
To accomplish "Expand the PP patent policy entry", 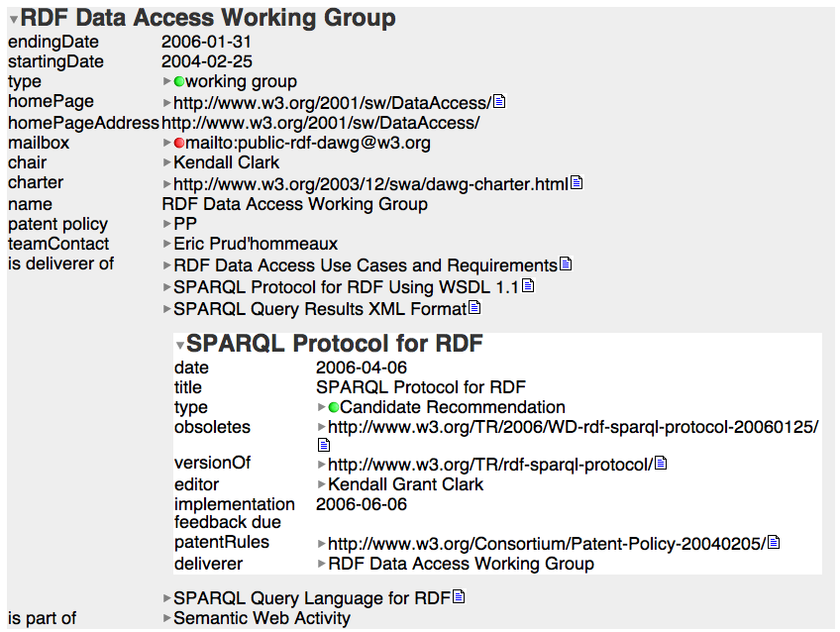I will (x=166, y=225).
